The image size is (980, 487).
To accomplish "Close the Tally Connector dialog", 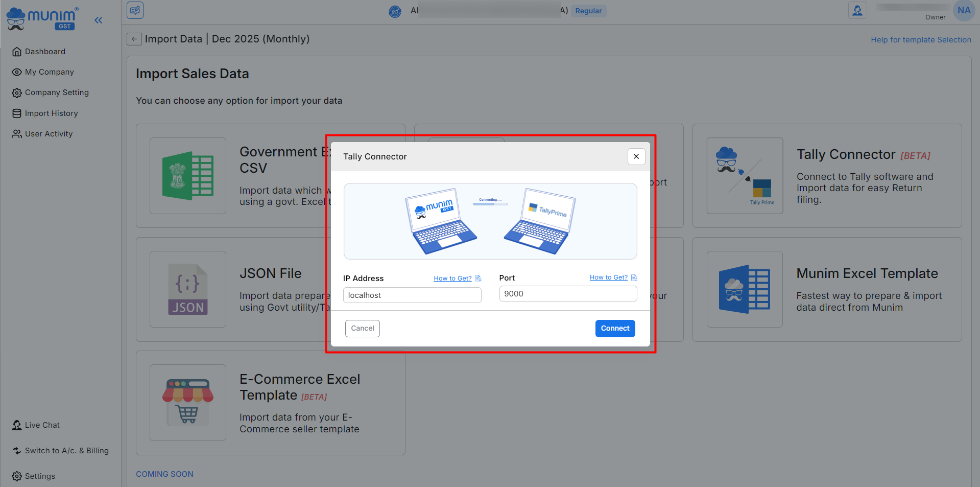I will pos(636,156).
